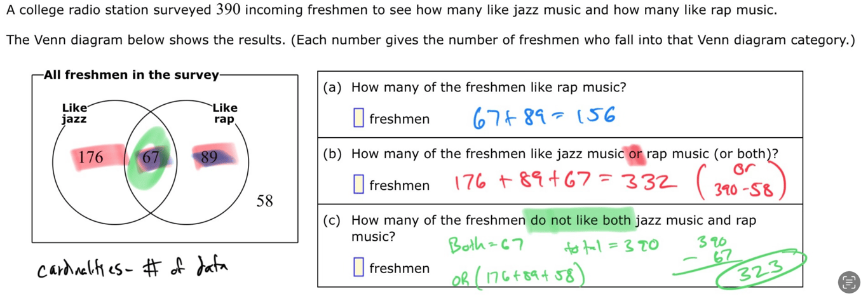Click the "Like rap" circle label

coord(224,113)
